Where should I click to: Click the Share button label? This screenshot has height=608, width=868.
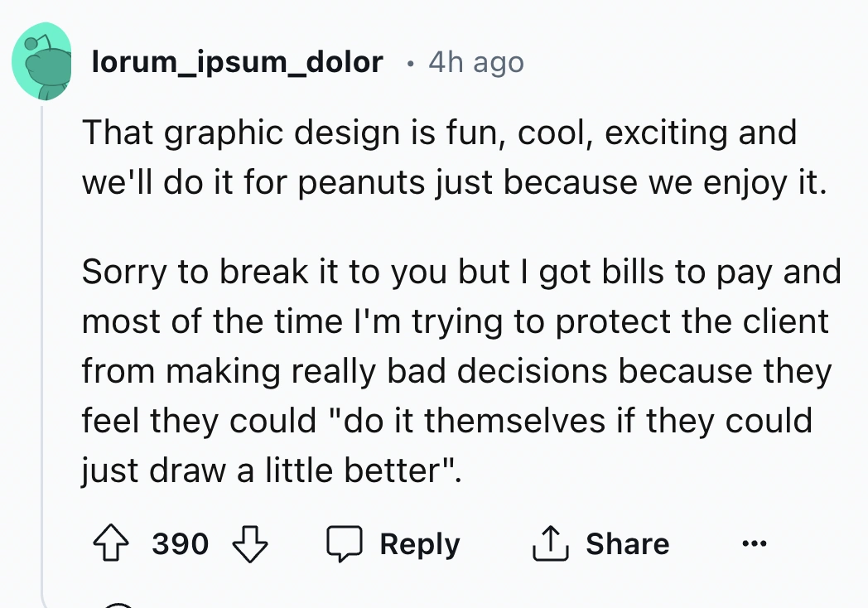point(628,543)
